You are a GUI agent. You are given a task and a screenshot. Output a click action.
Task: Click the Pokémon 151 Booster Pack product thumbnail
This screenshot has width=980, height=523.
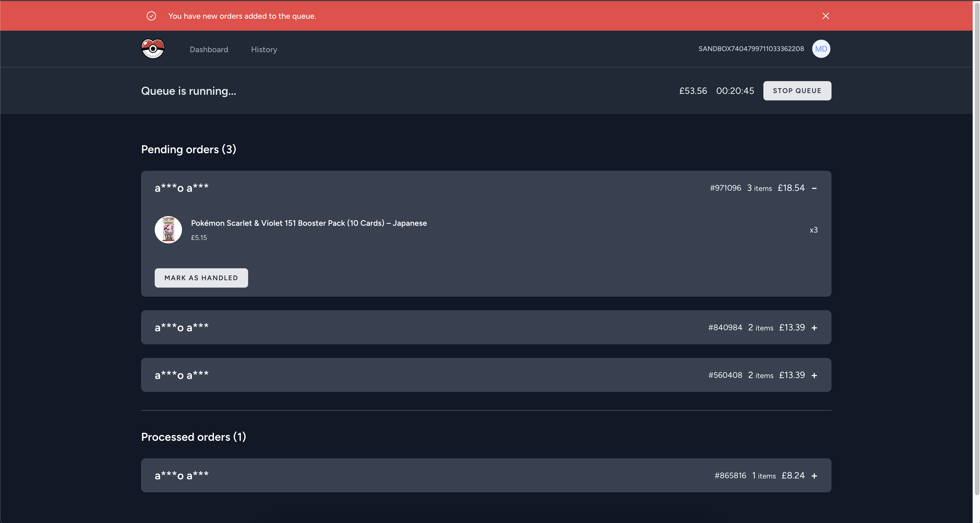tap(168, 229)
